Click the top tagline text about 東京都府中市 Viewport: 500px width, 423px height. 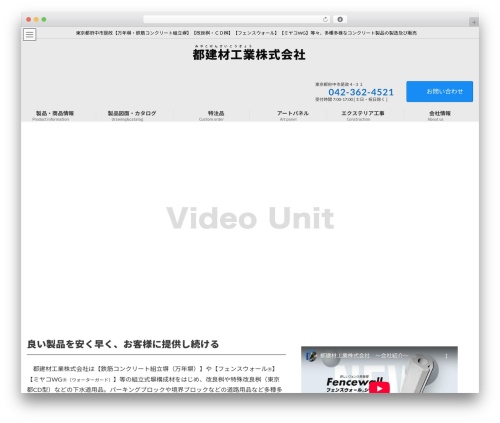[x=246, y=33]
